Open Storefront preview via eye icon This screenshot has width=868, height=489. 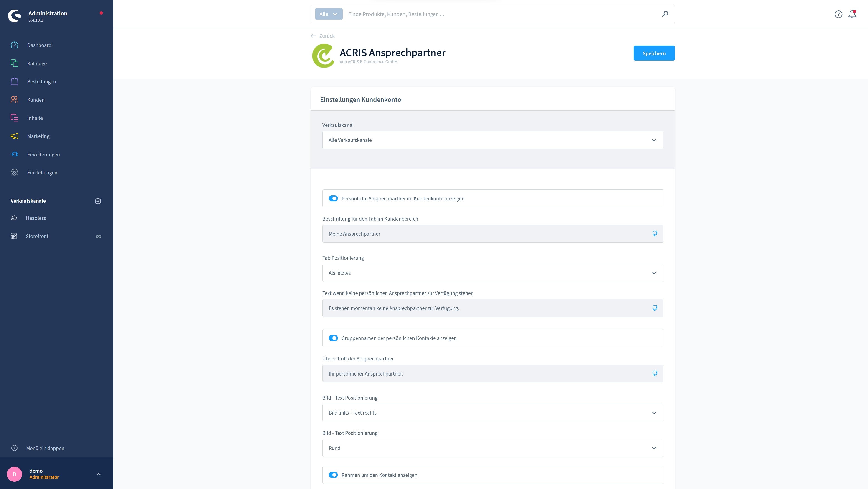[x=98, y=236]
